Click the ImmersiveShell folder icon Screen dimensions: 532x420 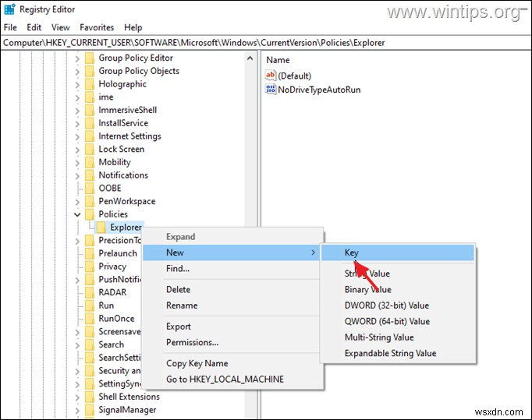[90, 110]
